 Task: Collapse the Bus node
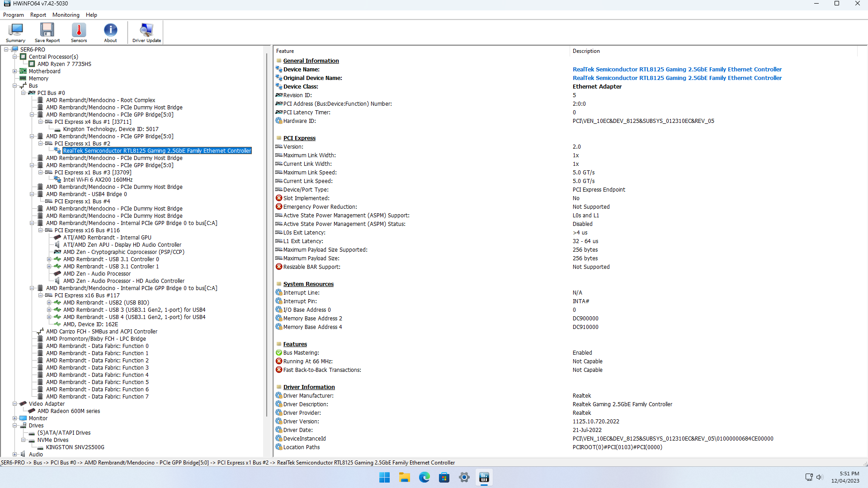pos(14,85)
